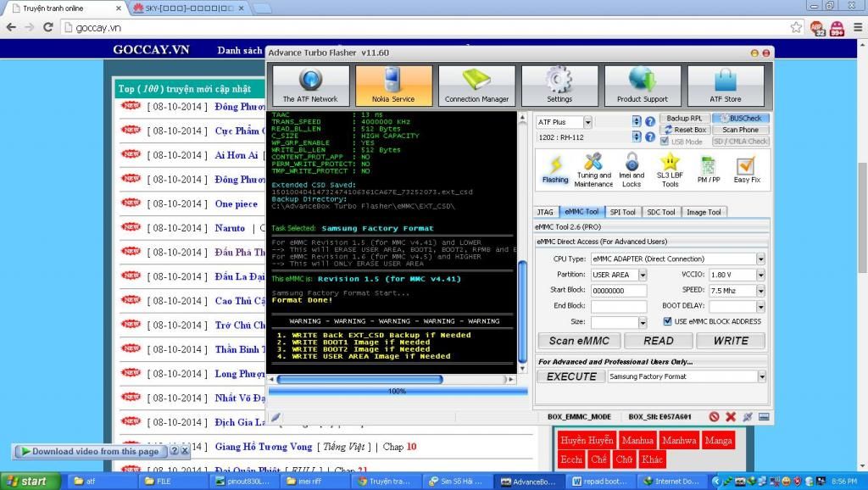
Task: Toggle USB Mode checkbox
Action: click(x=665, y=142)
